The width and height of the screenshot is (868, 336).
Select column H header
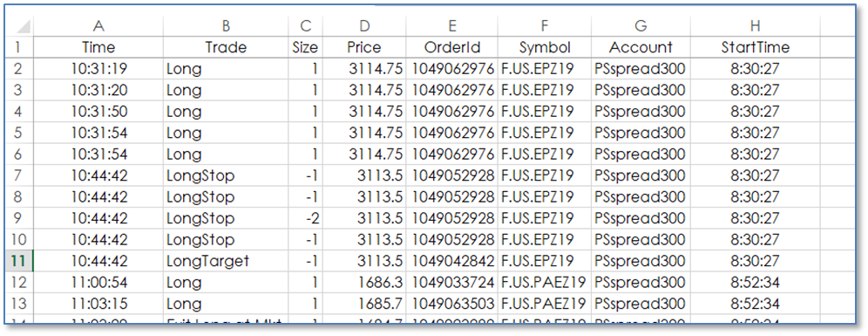pyautogui.click(x=755, y=26)
